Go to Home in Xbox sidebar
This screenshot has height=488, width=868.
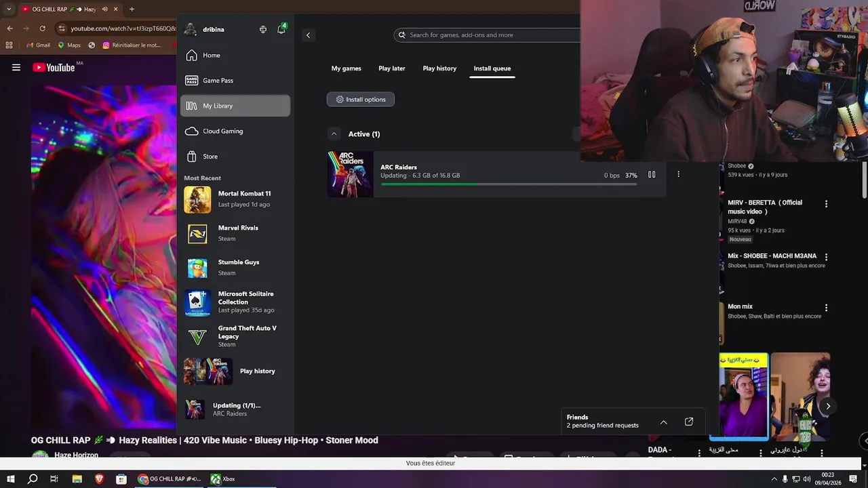(235, 55)
